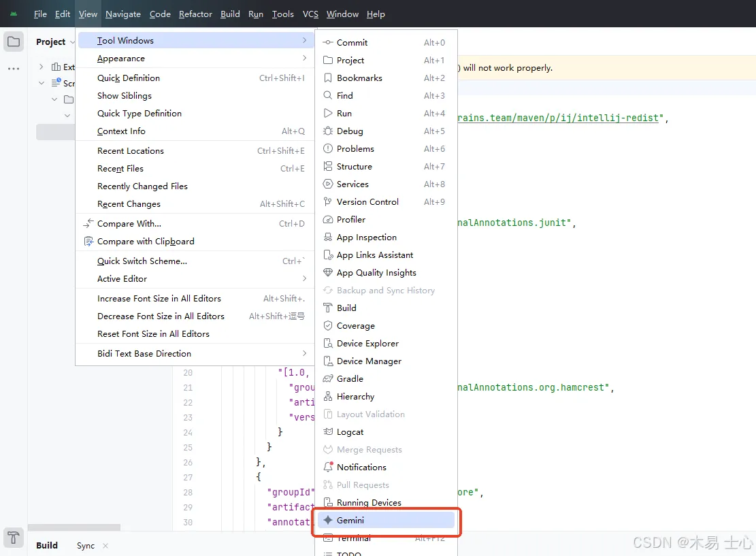Screen dimensions: 756x556
Task: Click the Android Studio logo icon
Action: [14, 14]
